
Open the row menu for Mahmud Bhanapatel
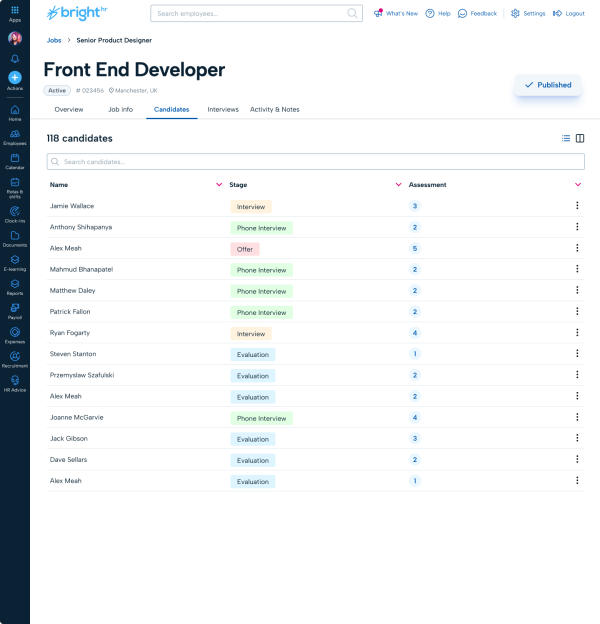click(577, 269)
